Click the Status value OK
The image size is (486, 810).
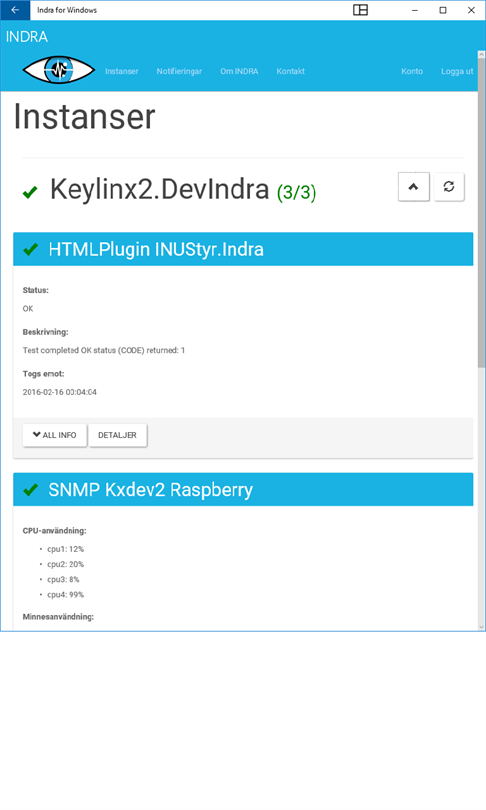(28, 308)
